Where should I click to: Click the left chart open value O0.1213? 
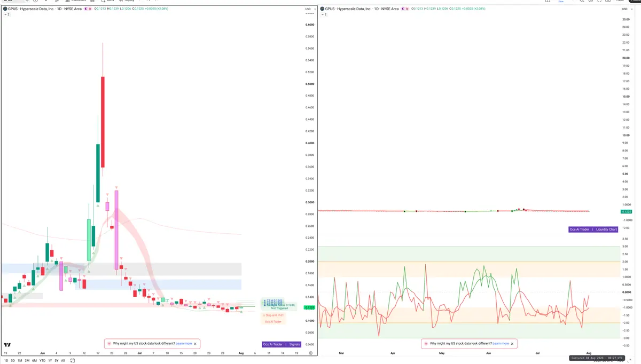coord(100,9)
